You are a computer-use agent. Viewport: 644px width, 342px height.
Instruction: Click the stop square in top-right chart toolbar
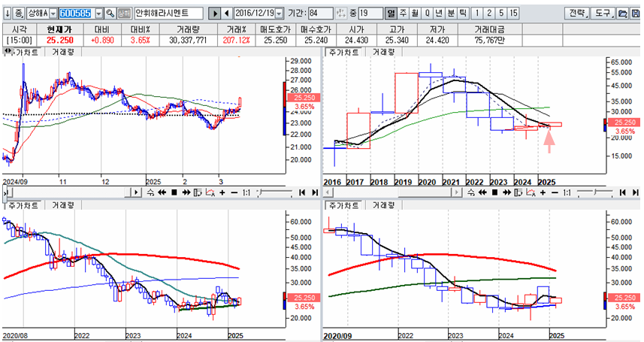coord(494,192)
